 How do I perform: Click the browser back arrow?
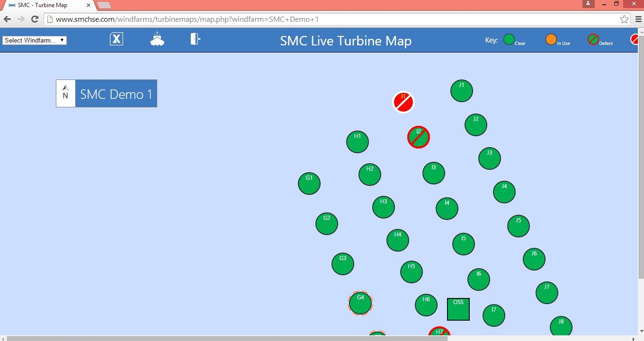pos(8,19)
